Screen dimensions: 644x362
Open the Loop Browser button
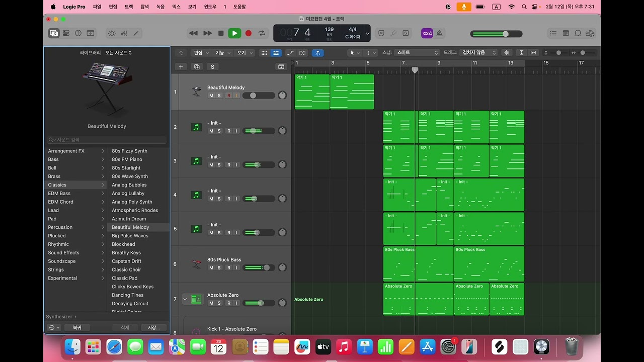pyautogui.click(x=578, y=33)
